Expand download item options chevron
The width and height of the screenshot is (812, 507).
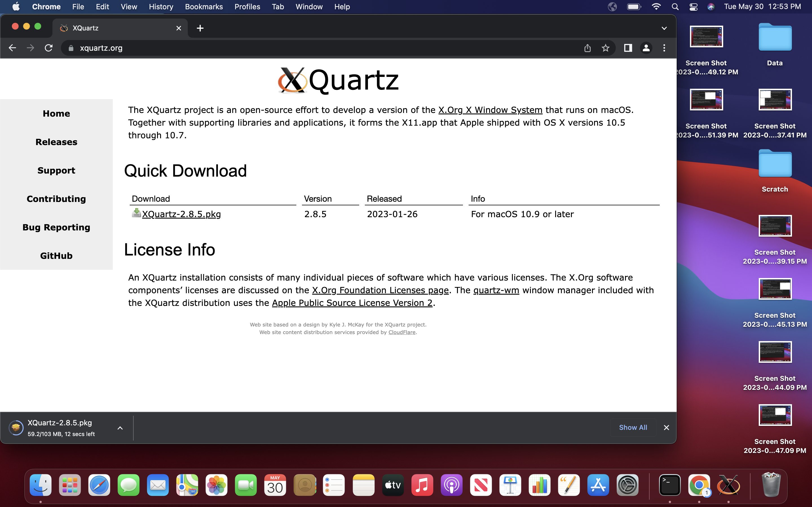[x=120, y=428]
